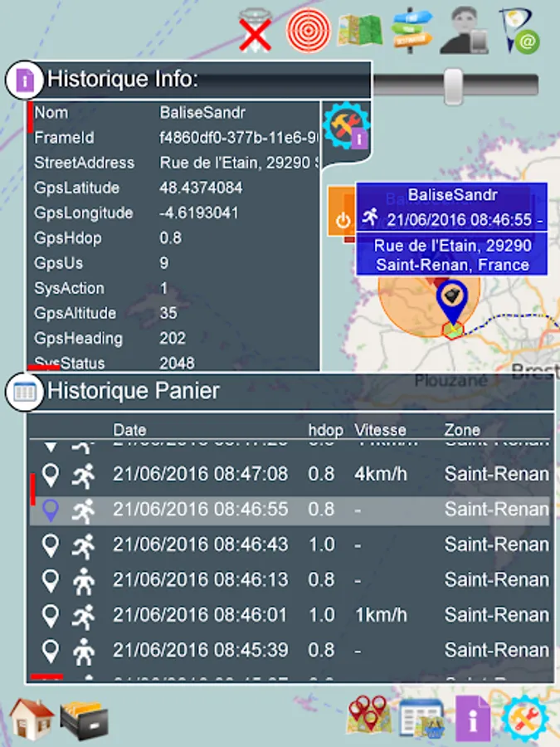This screenshot has width=560, height=747.
Task: Click the red target bullseye icon
Action: (x=308, y=31)
